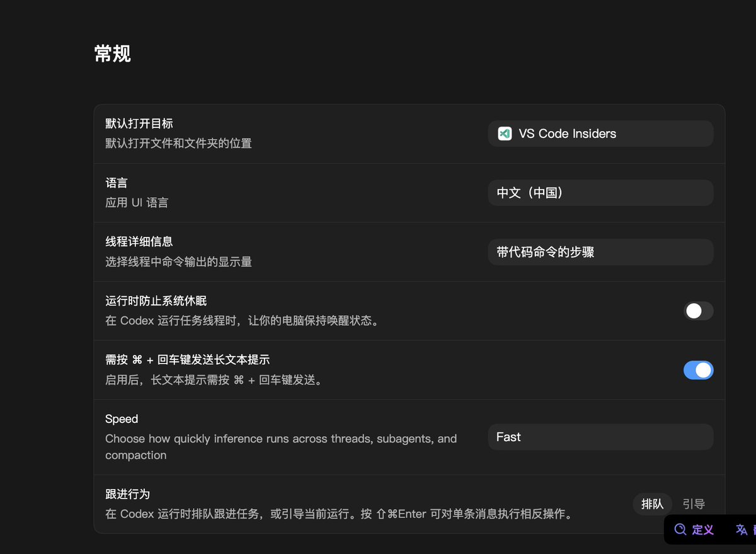Switch follow-up behavior to 引导
The width and height of the screenshot is (756, 554).
(x=693, y=504)
